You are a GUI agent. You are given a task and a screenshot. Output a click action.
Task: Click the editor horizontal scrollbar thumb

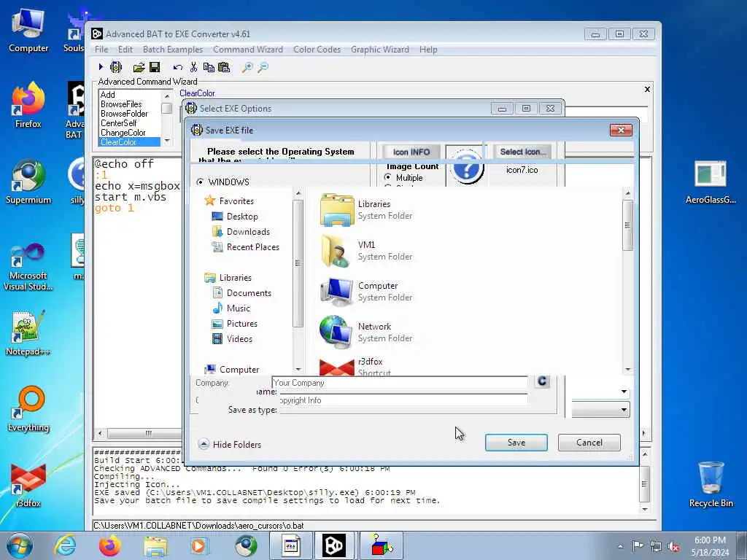[146, 433]
